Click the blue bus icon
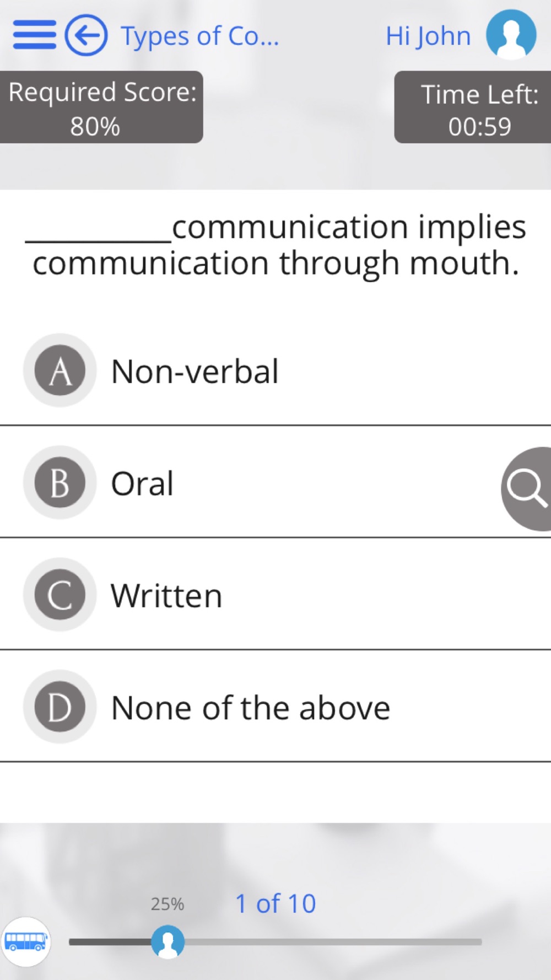551x980 pixels. click(x=25, y=941)
